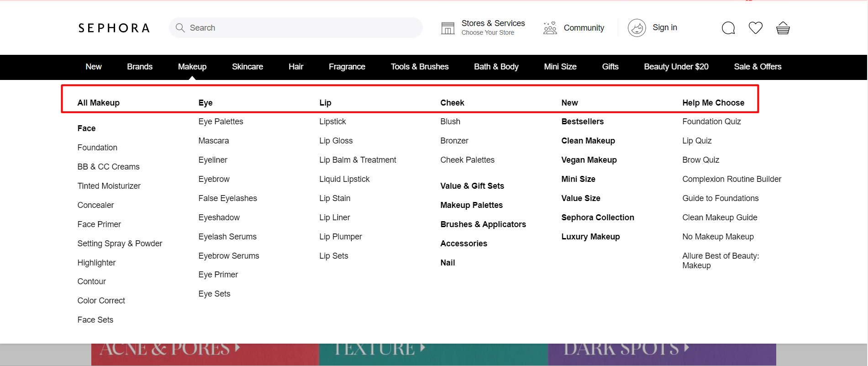Open the chat bubble icon
The image size is (868, 366).
click(728, 28)
